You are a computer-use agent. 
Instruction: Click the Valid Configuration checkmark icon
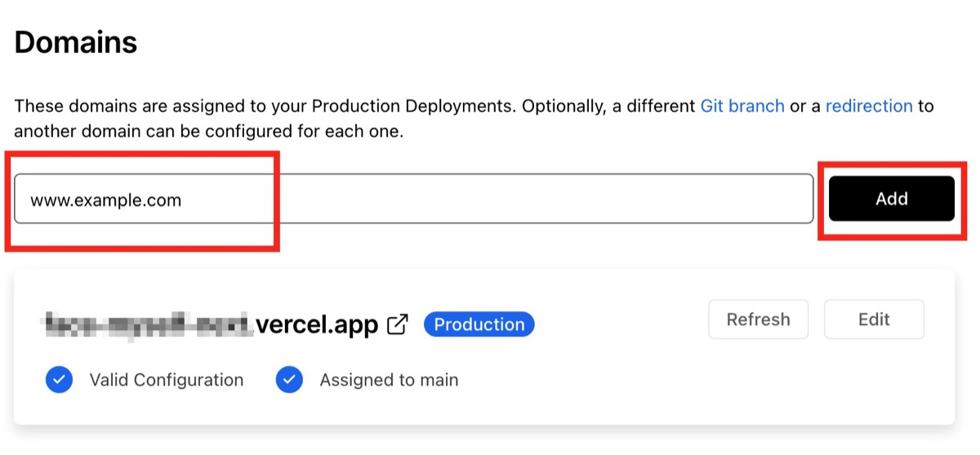pyautogui.click(x=59, y=380)
